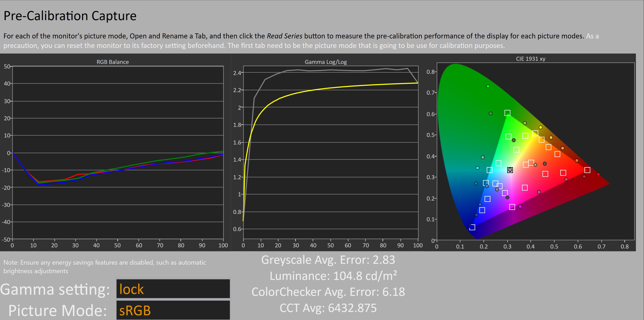Click the bright green measured dot near top of gamut

pyautogui.click(x=488, y=86)
